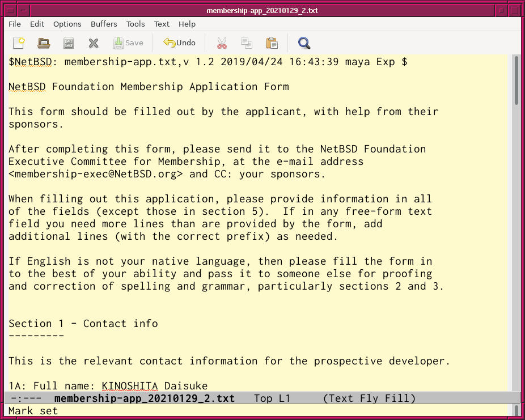
Task: Open the File menu
Action: click(x=15, y=24)
